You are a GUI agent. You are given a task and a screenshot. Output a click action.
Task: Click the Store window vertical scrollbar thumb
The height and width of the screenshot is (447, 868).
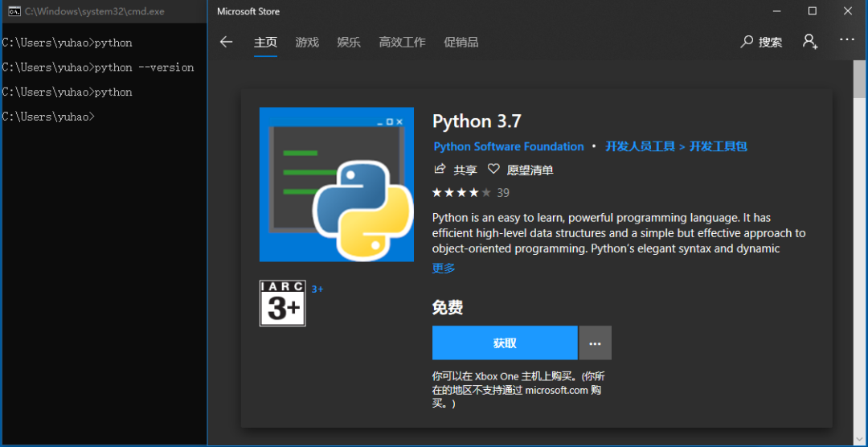click(x=859, y=79)
